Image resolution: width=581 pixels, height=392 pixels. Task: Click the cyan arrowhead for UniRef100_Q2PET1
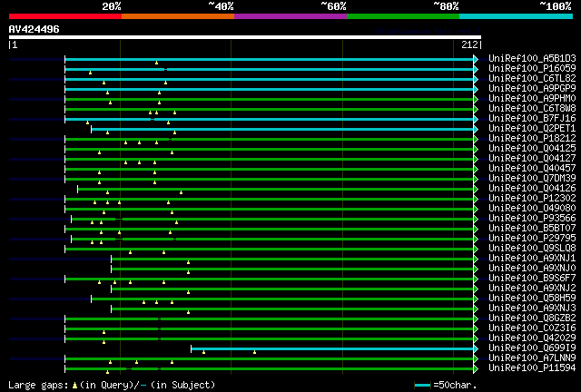476,130
